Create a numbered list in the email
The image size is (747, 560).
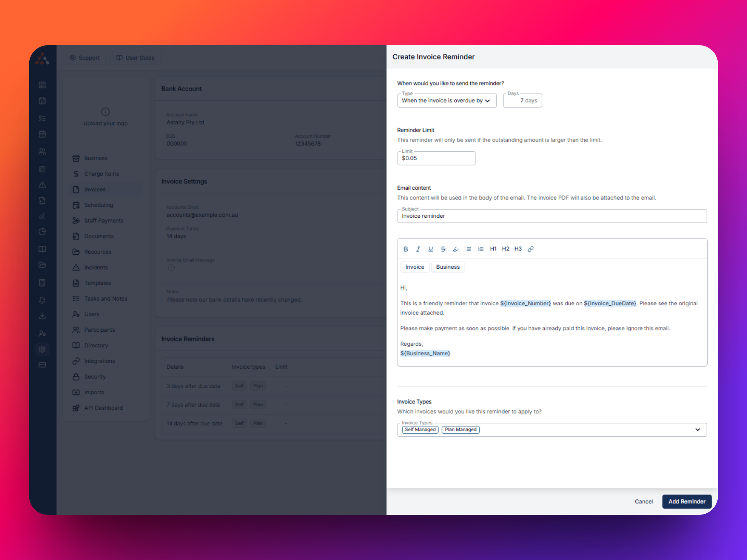pos(480,248)
